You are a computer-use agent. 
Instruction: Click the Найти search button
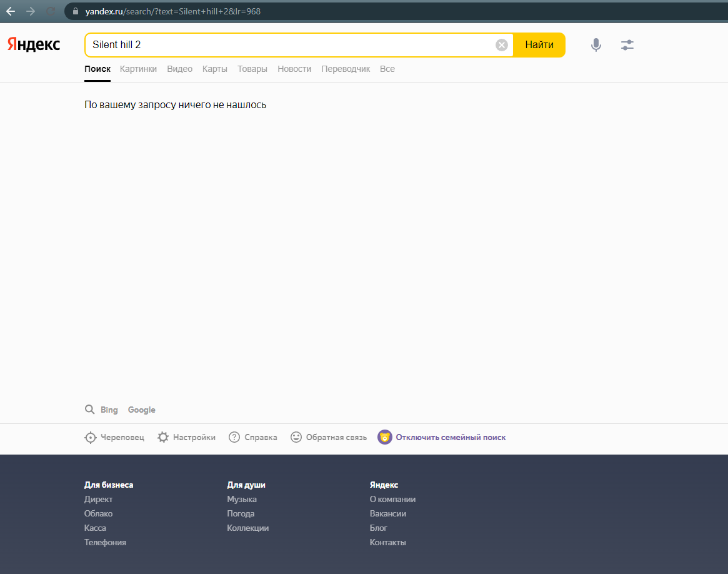[x=539, y=45]
